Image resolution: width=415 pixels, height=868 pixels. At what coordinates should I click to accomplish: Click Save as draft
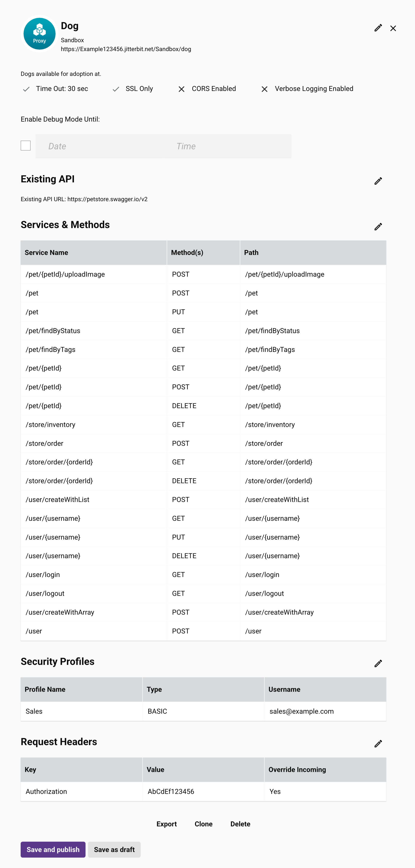coord(114,849)
